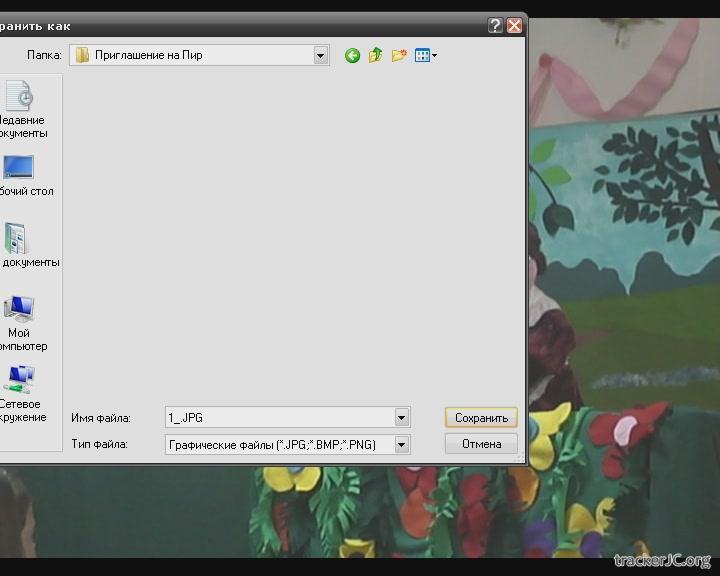Click into the Имя файла text field
720x576 pixels.
pos(278,418)
